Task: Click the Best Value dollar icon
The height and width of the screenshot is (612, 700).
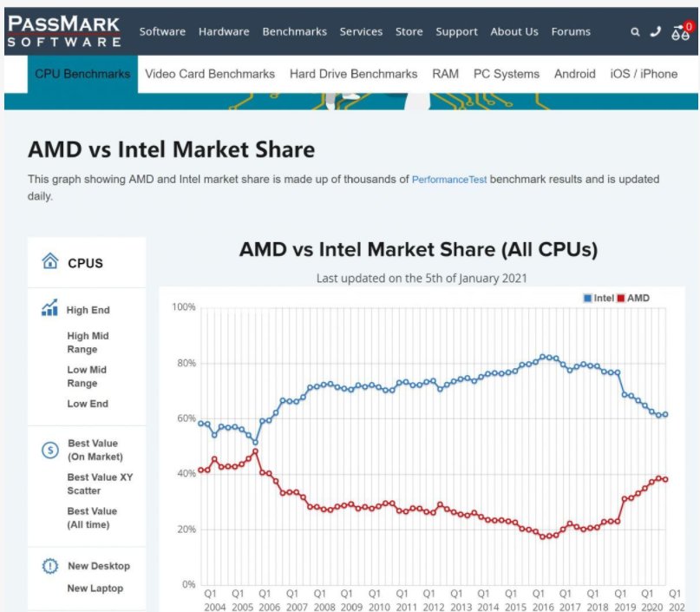Action: (x=49, y=450)
